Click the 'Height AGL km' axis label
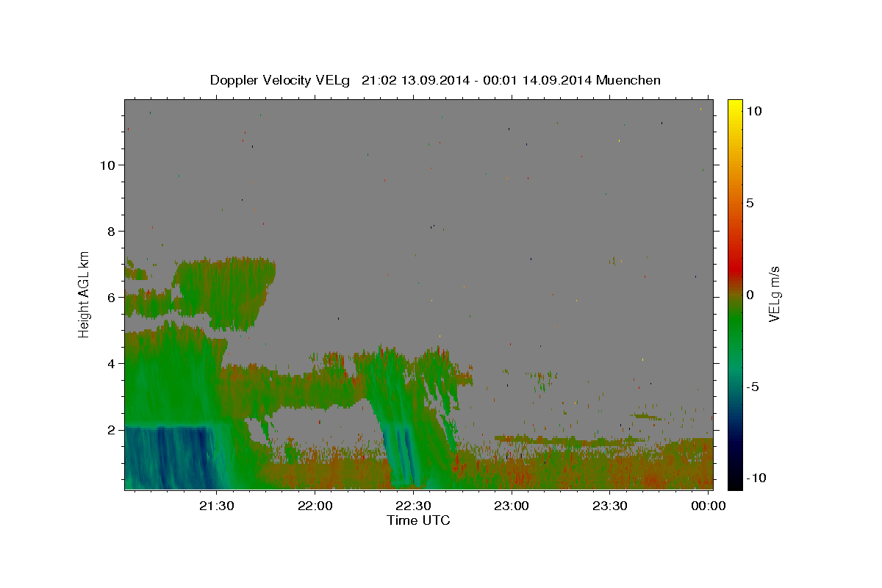The height and width of the screenshot is (588, 882). pyautogui.click(x=85, y=294)
